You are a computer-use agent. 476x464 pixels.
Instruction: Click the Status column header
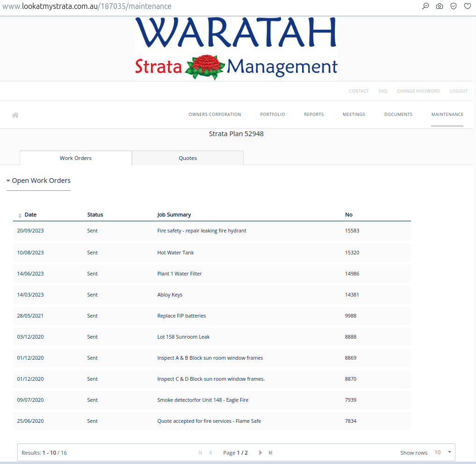coord(95,215)
